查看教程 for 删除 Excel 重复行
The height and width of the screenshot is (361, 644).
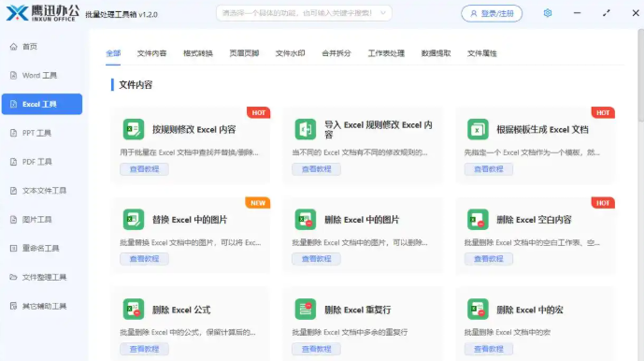pos(316,349)
